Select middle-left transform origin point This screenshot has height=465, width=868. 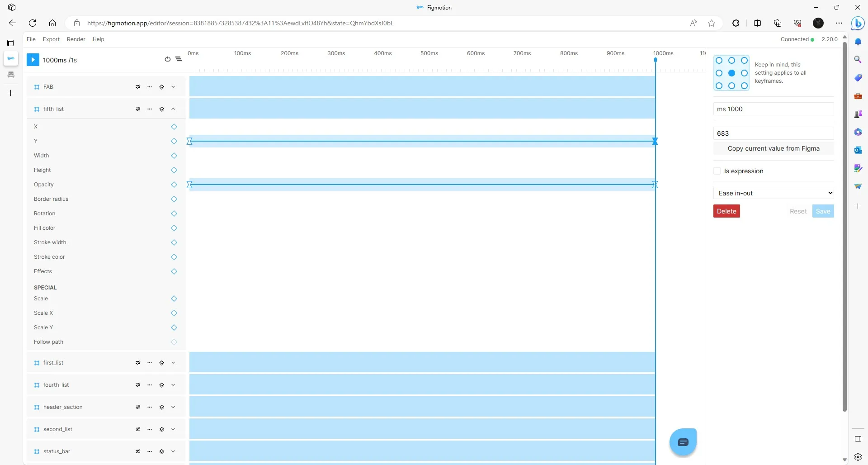(719, 73)
